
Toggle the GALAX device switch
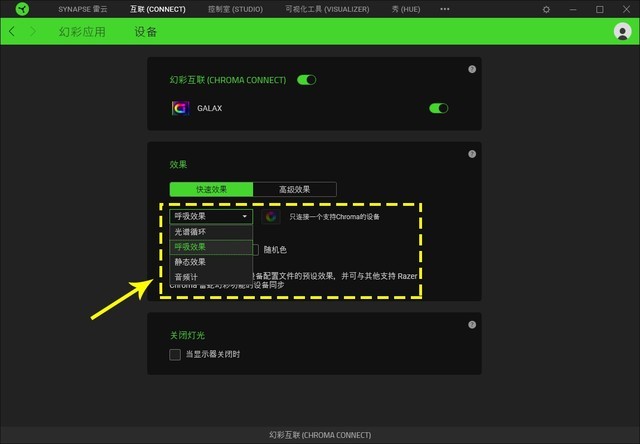click(438, 108)
